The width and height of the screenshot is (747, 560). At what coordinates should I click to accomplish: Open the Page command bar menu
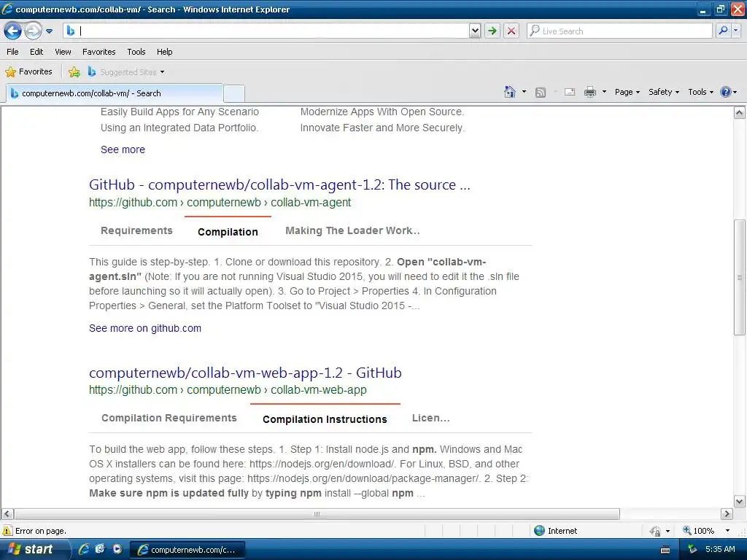tap(627, 92)
